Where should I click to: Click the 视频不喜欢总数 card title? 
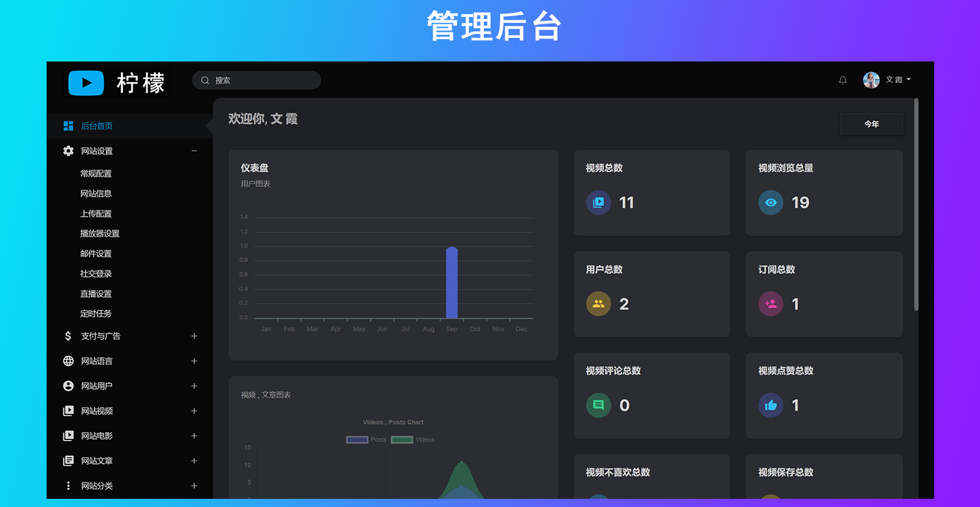618,472
